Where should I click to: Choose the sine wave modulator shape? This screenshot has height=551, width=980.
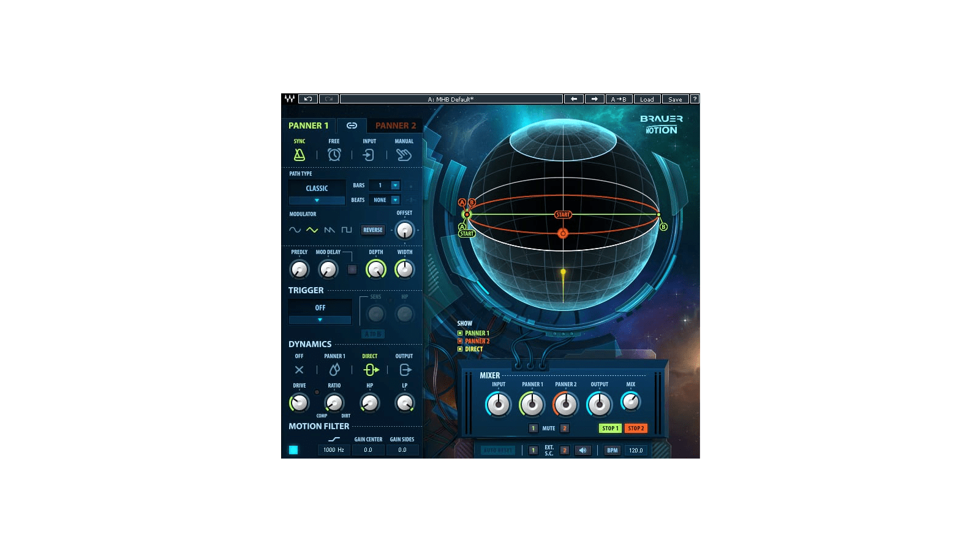point(295,230)
